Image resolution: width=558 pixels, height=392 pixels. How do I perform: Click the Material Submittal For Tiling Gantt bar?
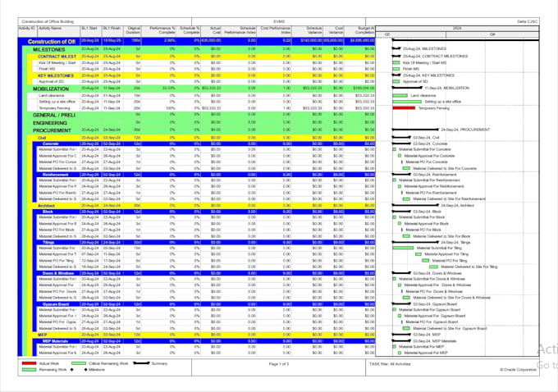[x=403, y=248]
